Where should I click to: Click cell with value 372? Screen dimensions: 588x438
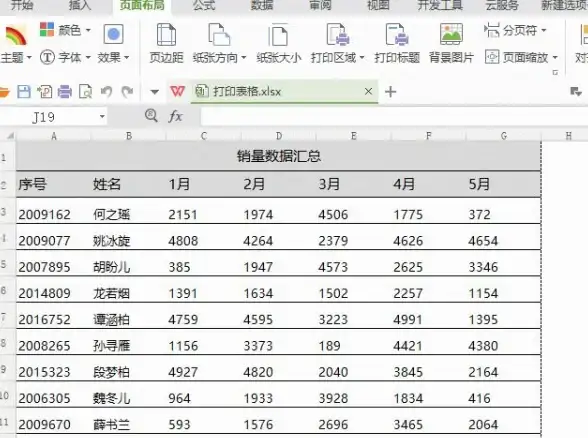pyautogui.click(x=504, y=211)
